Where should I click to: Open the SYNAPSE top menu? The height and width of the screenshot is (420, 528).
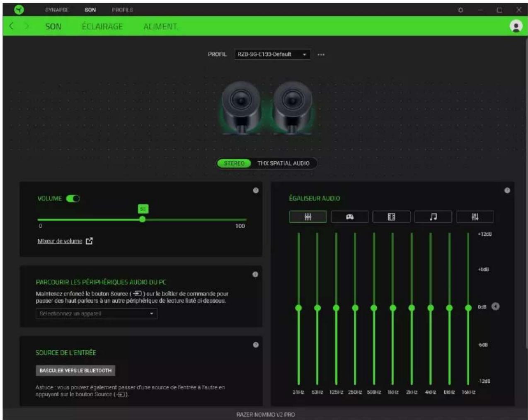pyautogui.click(x=57, y=10)
